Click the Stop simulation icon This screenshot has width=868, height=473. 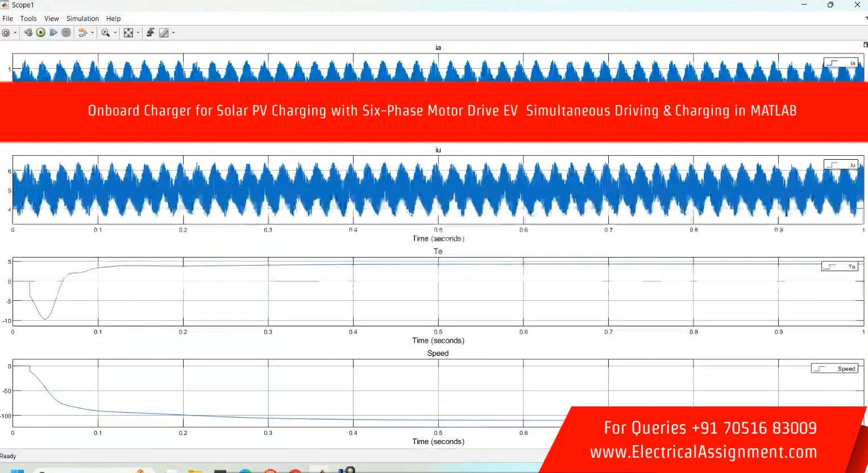pyautogui.click(x=66, y=33)
